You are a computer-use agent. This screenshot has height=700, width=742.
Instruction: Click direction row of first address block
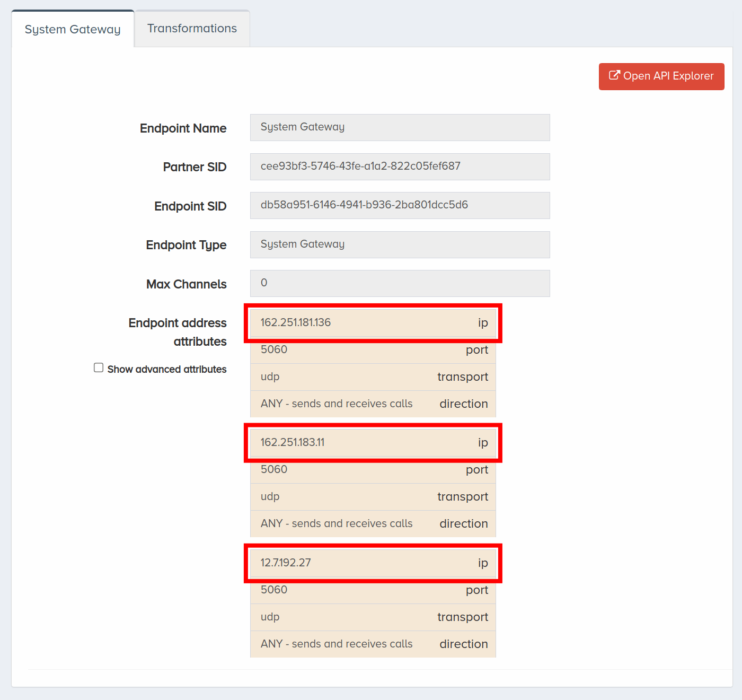click(373, 404)
